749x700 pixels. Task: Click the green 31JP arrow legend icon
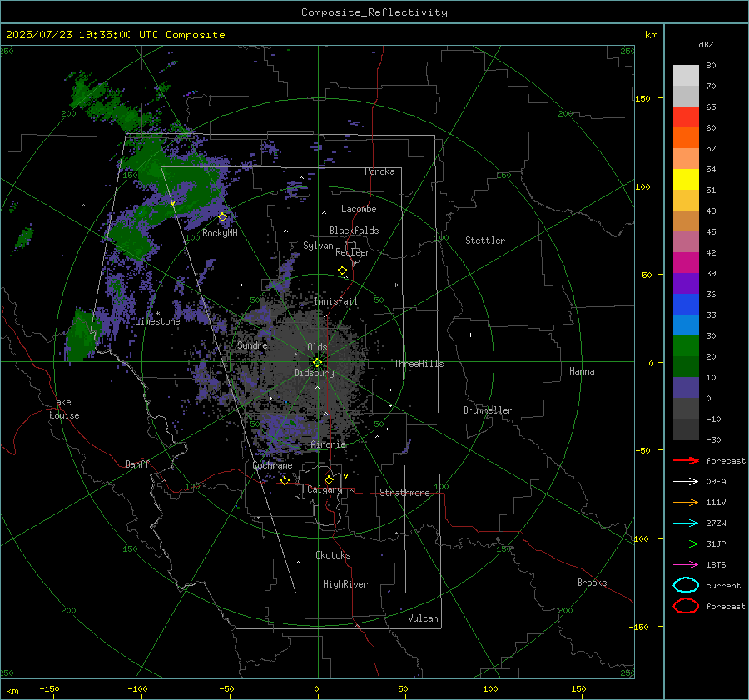[x=686, y=544]
